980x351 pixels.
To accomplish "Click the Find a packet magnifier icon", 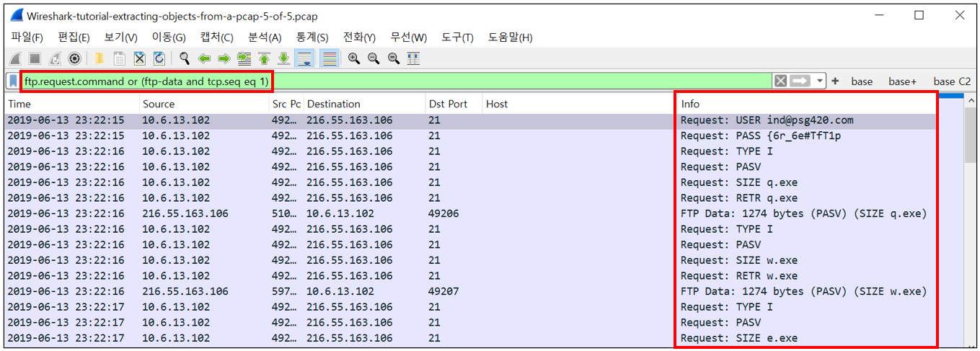I will pos(185,58).
